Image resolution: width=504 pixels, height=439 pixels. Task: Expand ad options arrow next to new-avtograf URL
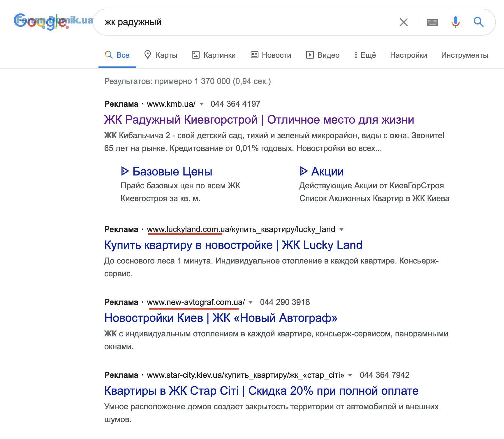pyautogui.click(x=251, y=303)
